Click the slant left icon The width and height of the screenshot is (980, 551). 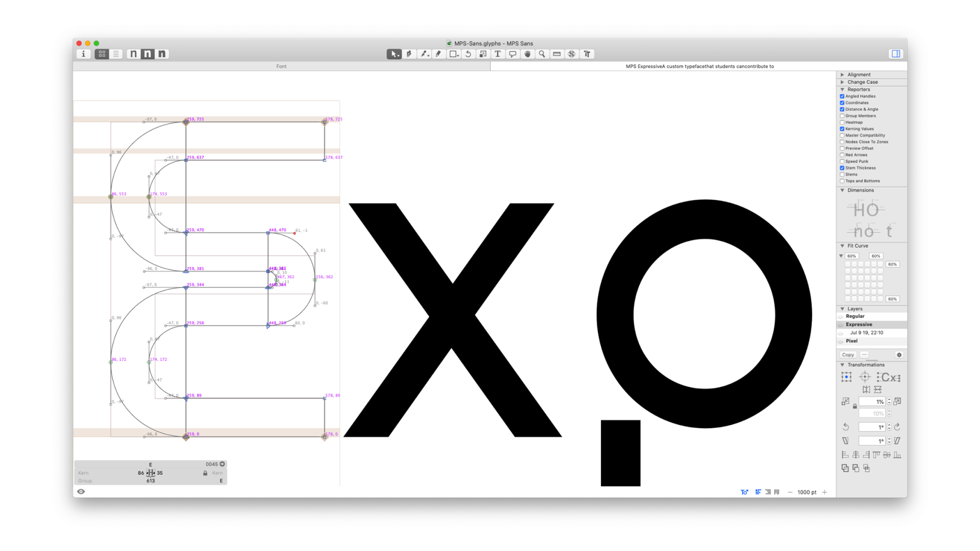845,441
